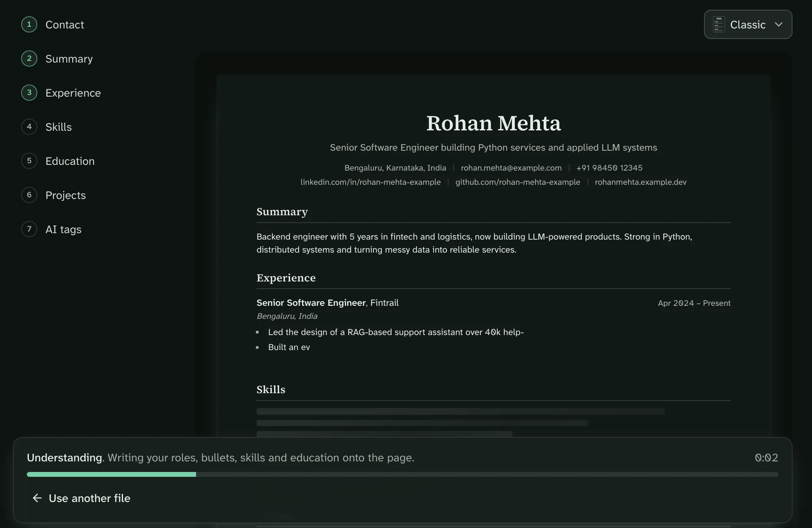Click linkedin.com/in/rohan-mehta-example
Screen dimensions: 812x528
[x=370, y=182]
